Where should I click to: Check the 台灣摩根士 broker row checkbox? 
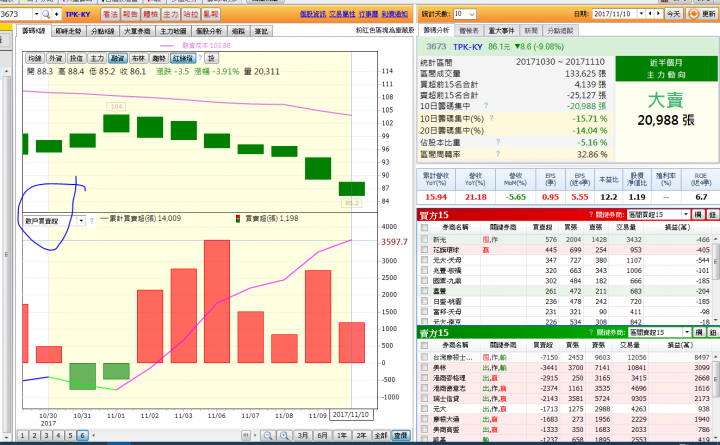(x=425, y=357)
